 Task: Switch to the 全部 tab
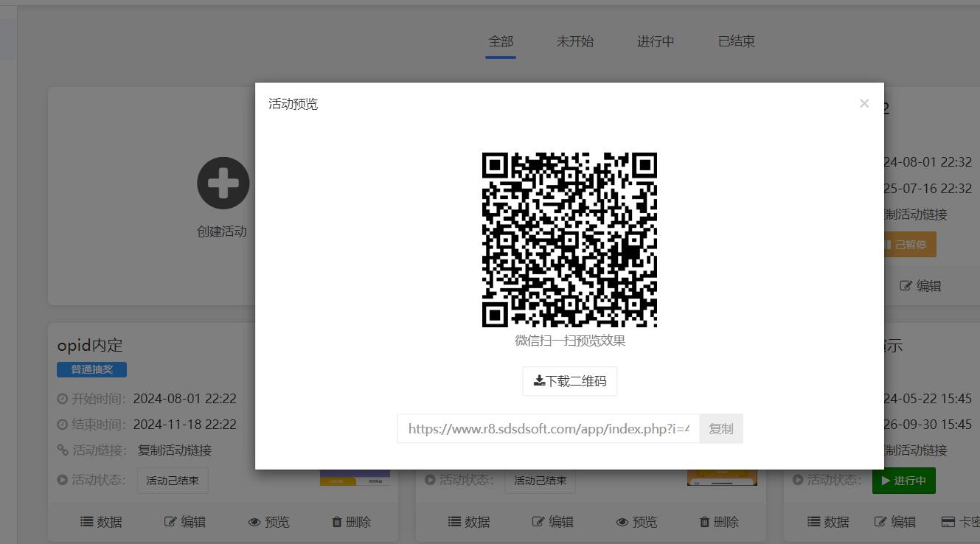tap(501, 41)
